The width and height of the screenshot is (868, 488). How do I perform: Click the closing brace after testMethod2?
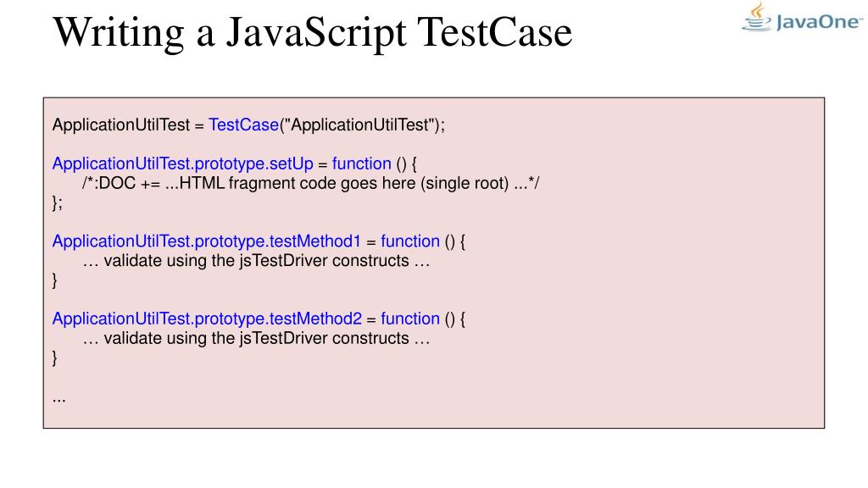pyautogui.click(x=55, y=358)
